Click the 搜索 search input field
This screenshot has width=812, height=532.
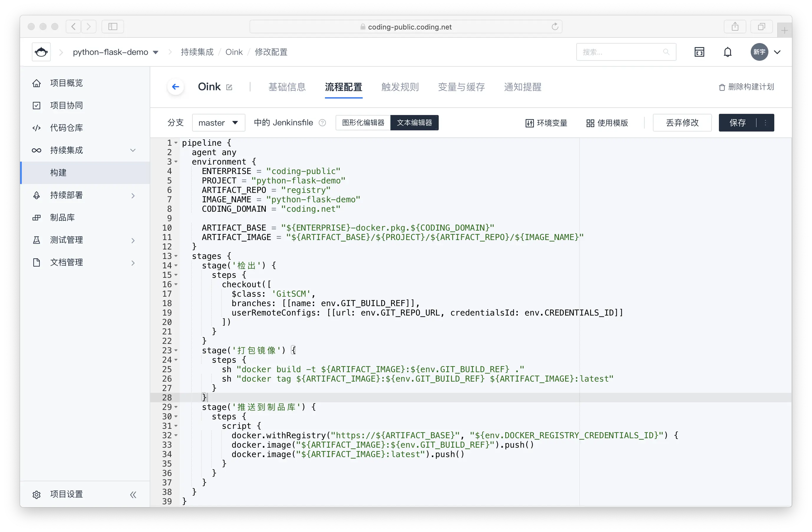pyautogui.click(x=621, y=52)
